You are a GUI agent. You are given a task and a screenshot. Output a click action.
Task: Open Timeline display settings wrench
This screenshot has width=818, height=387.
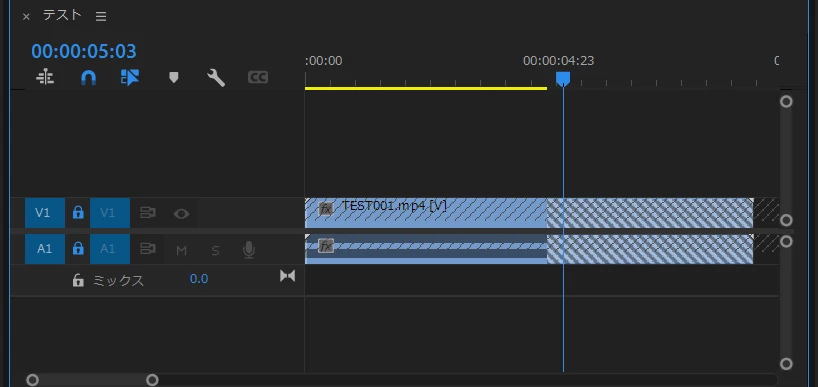coord(215,78)
